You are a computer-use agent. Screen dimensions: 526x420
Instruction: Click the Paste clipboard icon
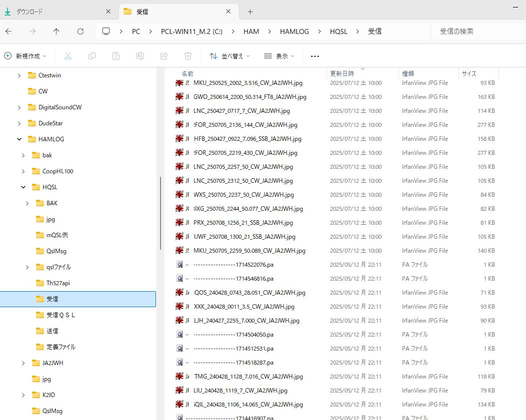pyautogui.click(x=116, y=56)
